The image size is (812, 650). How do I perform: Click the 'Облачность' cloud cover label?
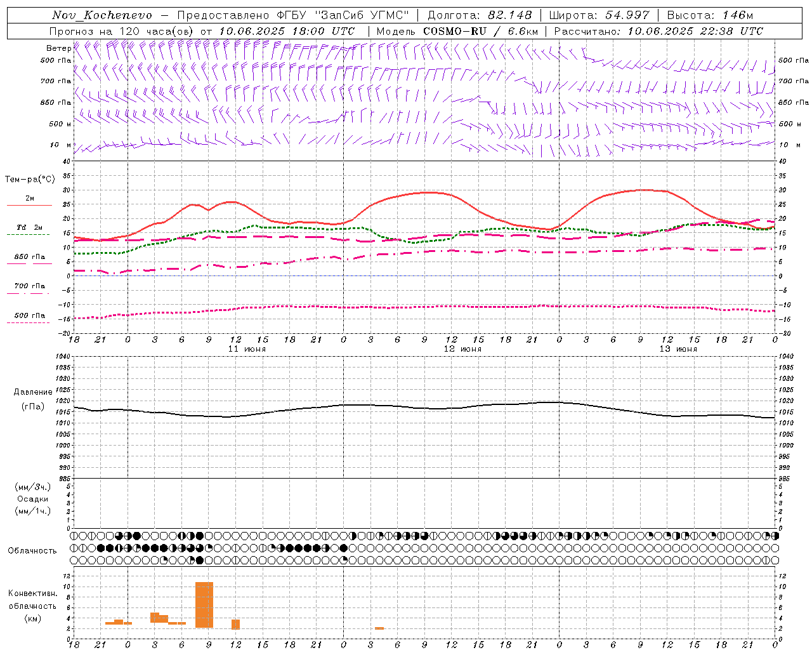pos(32,550)
